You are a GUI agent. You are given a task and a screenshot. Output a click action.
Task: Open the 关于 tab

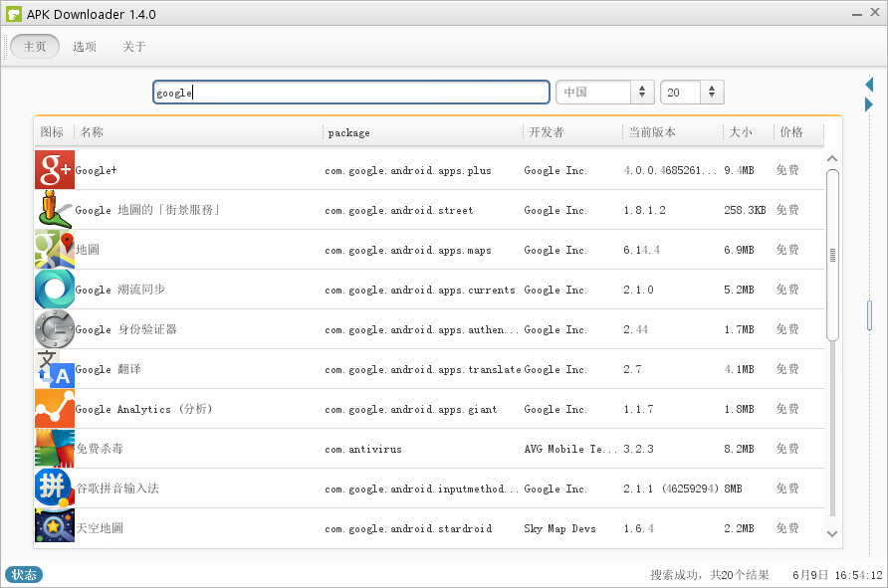point(134,47)
